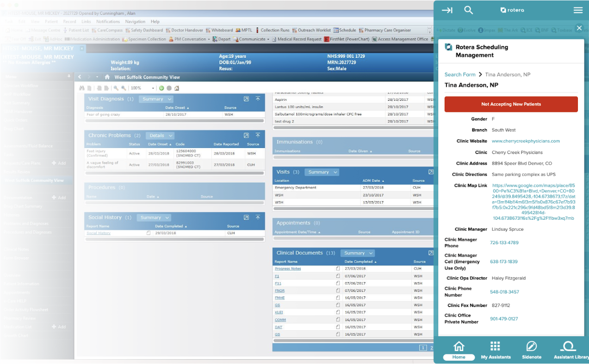
Task: Go to page 1 of Clinical Documents
Action: pyautogui.click(x=422, y=347)
